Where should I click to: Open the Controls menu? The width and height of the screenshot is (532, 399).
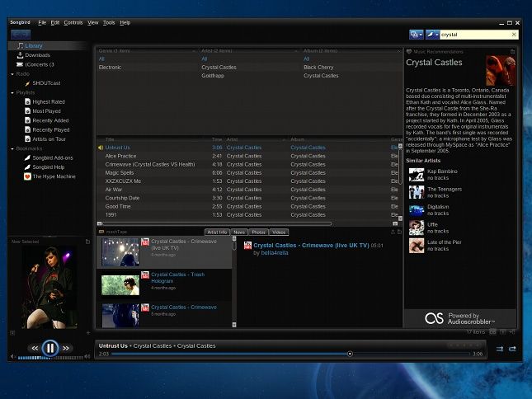[73, 23]
